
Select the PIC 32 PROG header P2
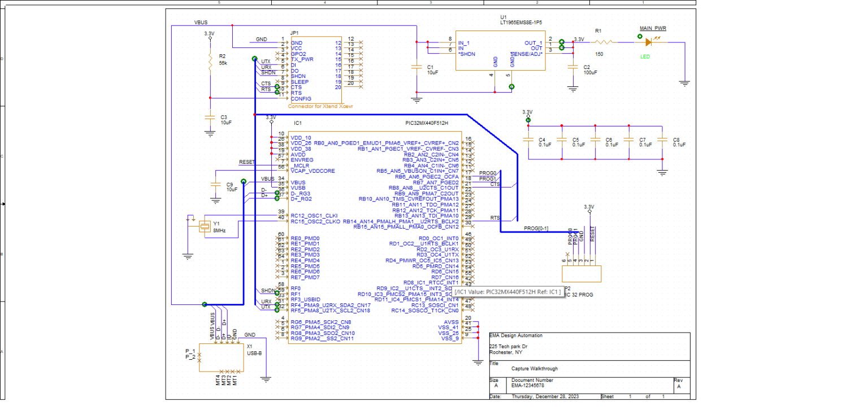[x=581, y=272]
